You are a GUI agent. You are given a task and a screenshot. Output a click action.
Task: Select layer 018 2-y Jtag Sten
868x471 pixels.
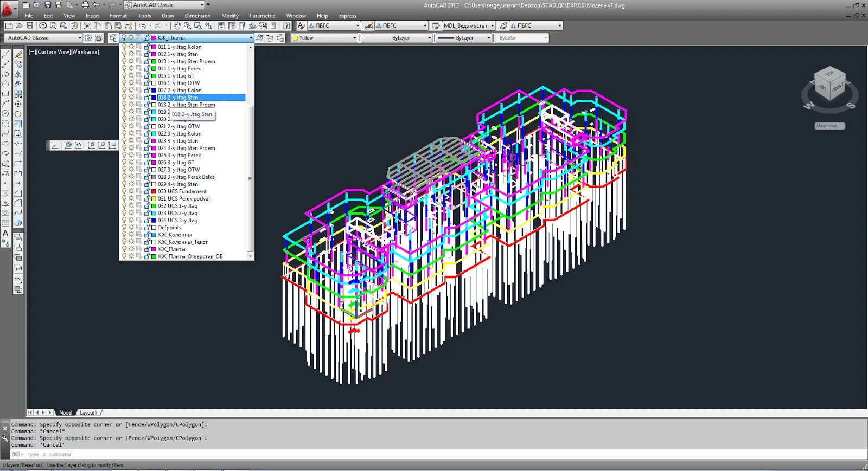(x=183, y=98)
